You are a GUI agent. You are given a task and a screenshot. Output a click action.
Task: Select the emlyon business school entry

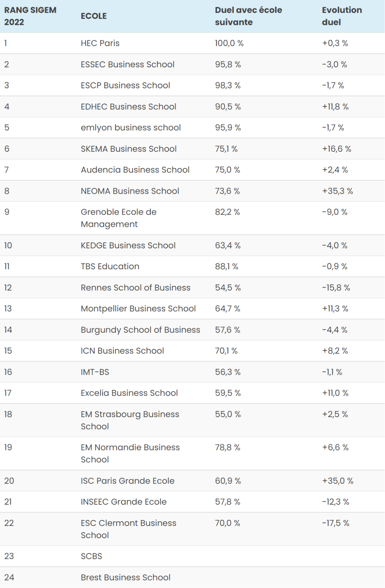click(131, 128)
